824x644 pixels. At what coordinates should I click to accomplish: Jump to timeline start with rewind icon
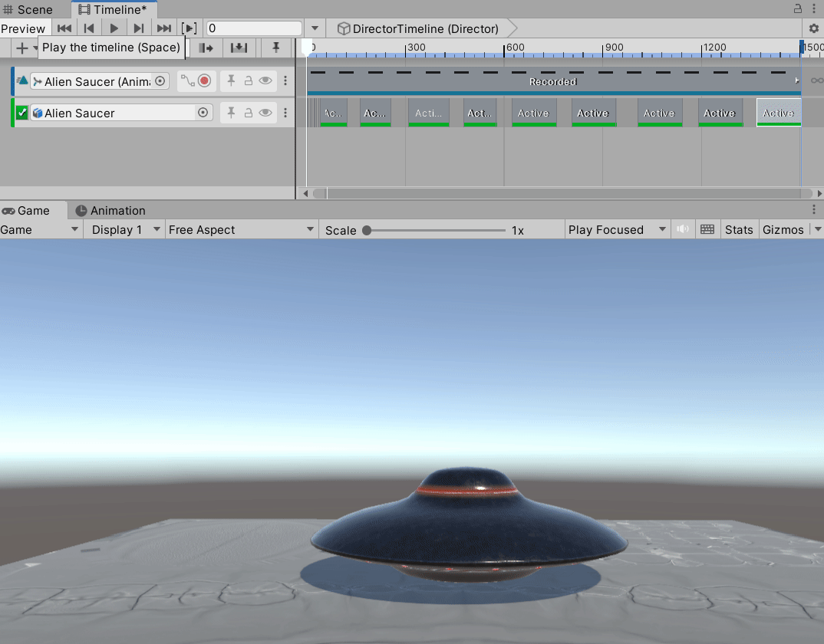pos(64,28)
